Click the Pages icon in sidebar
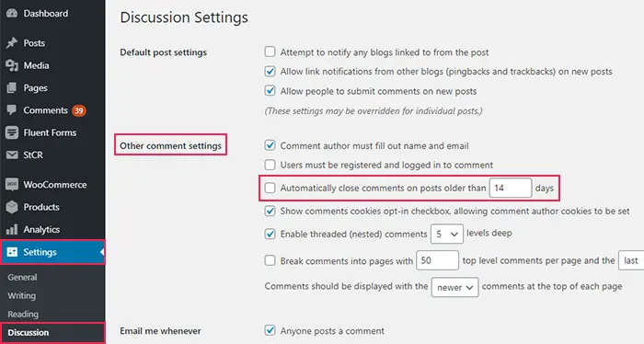 [12, 88]
